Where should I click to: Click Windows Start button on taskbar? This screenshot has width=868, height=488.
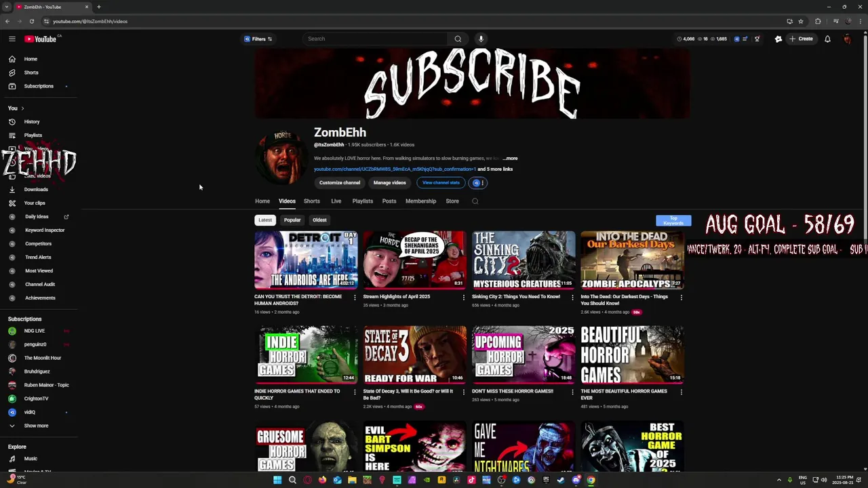pyautogui.click(x=277, y=480)
